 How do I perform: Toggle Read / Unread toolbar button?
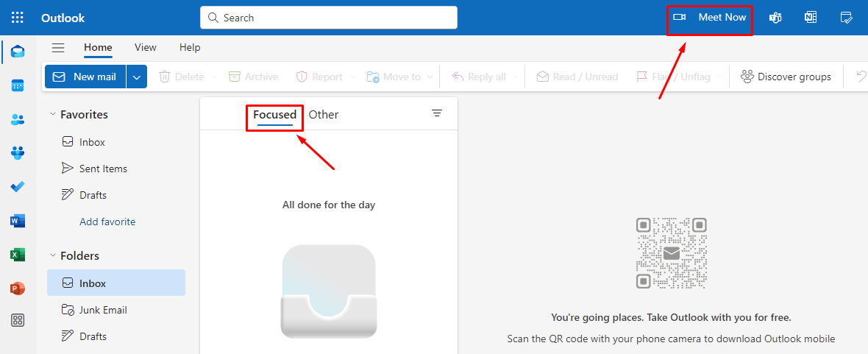(577, 77)
